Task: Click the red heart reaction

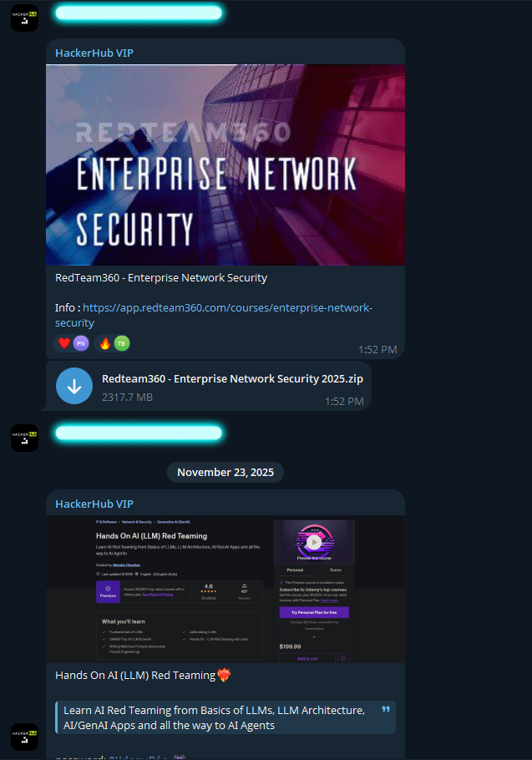Action: click(64, 343)
